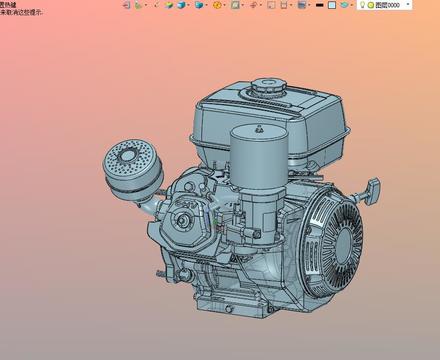The height and width of the screenshot is (360, 440).
Task: Click the red section-cut icon
Action: (x=253, y=5)
